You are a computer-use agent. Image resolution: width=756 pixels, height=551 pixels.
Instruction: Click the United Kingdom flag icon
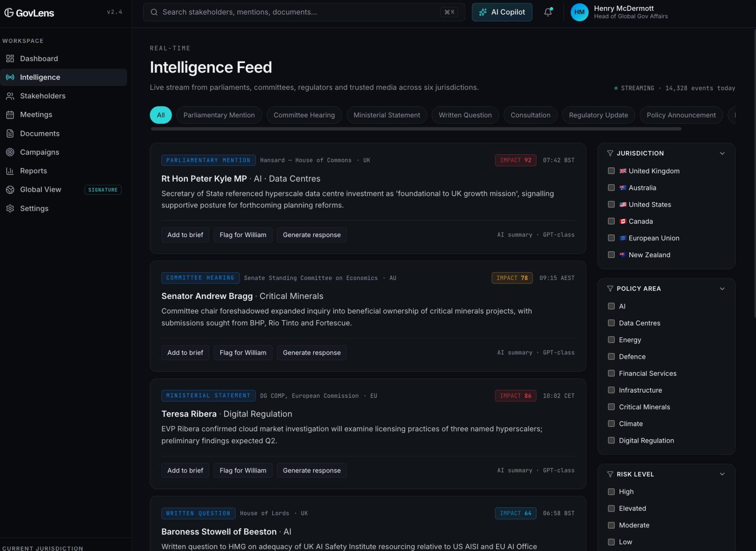click(x=623, y=171)
